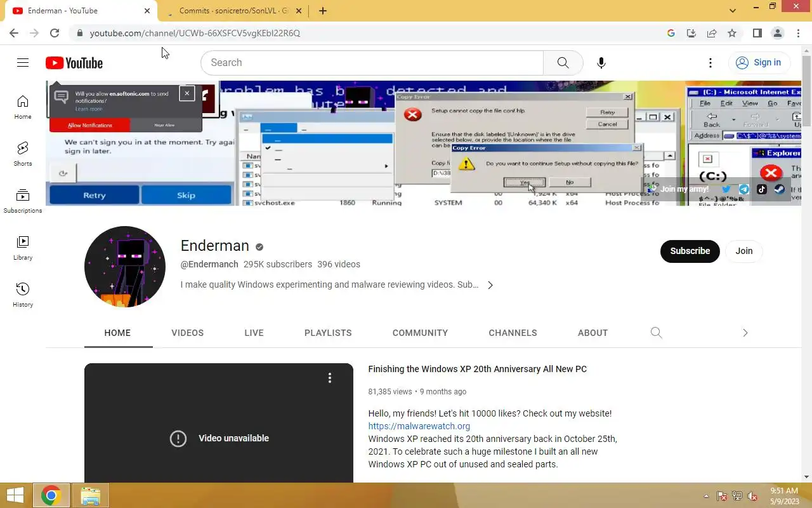The height and width of the screenshot is (508, 812).
Task: Click the @Endermanch handle
Action: [209, 264]
